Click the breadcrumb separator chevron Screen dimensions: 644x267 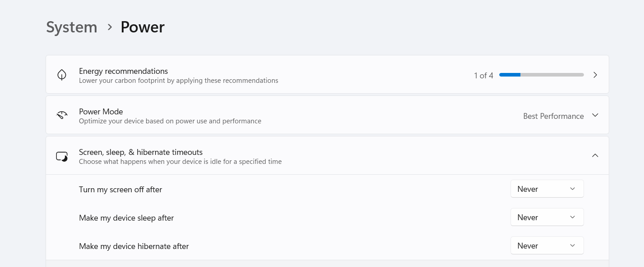point(110,27)
